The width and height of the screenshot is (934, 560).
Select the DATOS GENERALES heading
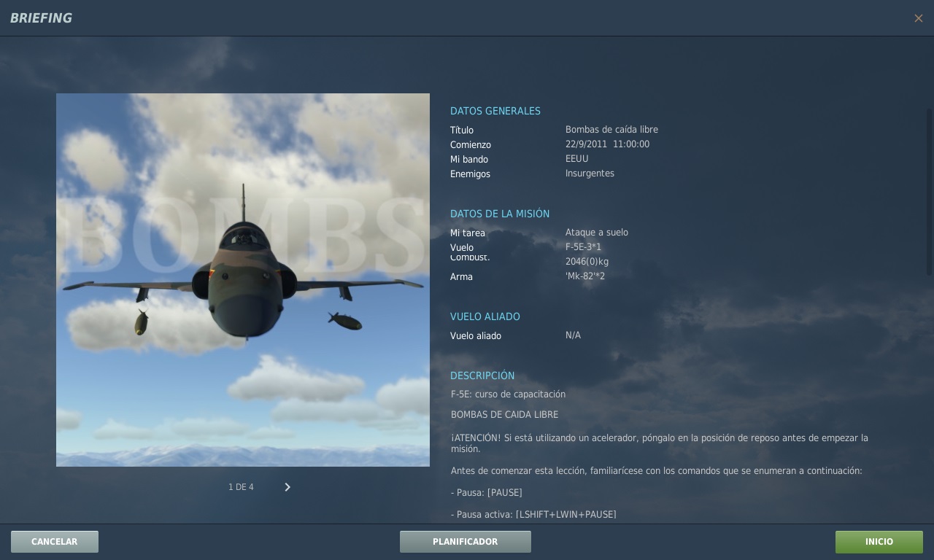(x=495, y=111)
